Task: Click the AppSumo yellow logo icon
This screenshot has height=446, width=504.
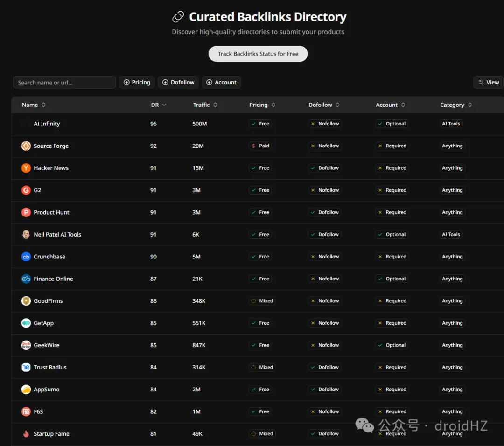Action: pos(26,390)
